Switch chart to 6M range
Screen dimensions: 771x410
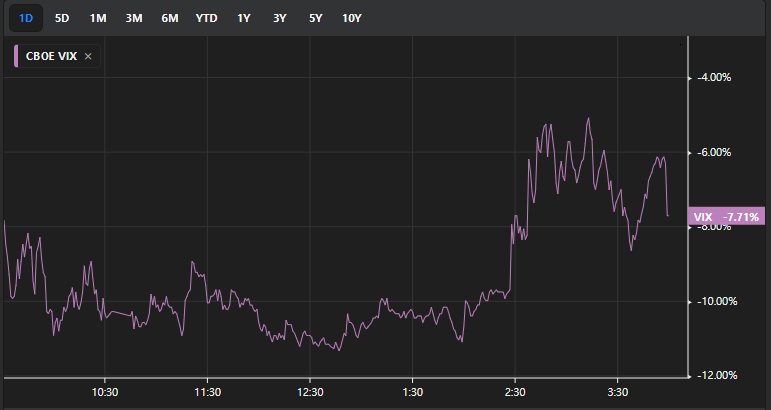tap(170, 18)
